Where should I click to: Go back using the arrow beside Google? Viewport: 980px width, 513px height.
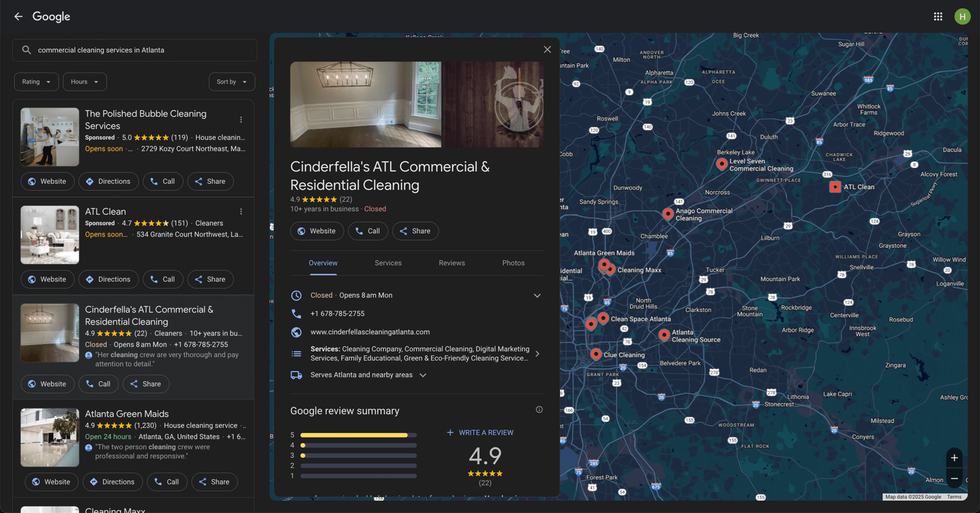coord(18,17)
